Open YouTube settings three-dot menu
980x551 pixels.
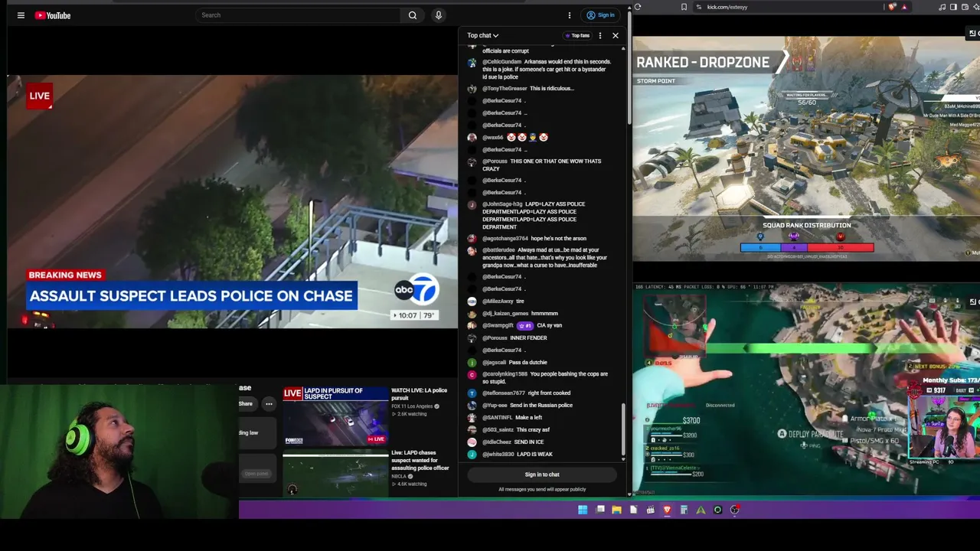570,15
